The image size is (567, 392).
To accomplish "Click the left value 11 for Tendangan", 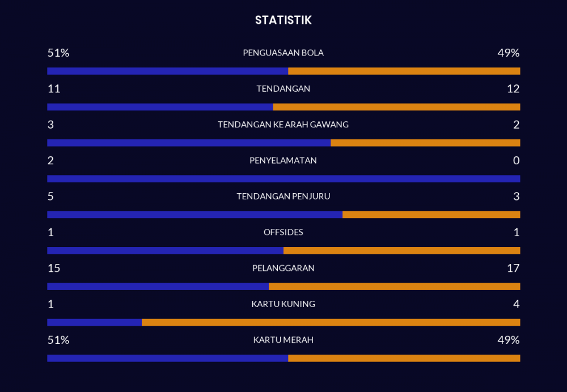I will 54,88.
